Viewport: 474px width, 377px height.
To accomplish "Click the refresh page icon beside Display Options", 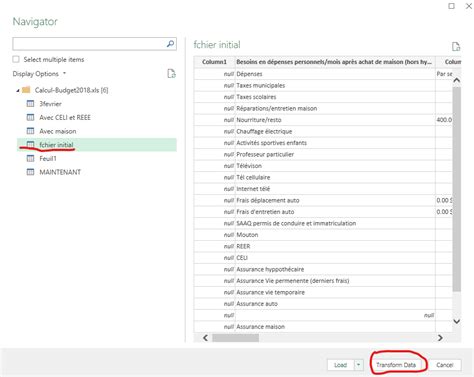I will pyautogui.click(x=171, y=73).
